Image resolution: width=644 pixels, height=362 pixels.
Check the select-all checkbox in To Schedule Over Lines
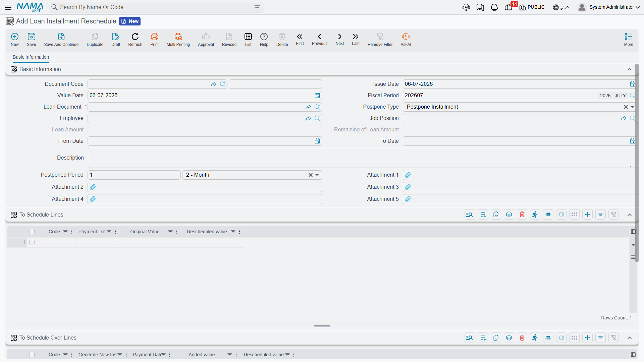click(x=32, y=355)
